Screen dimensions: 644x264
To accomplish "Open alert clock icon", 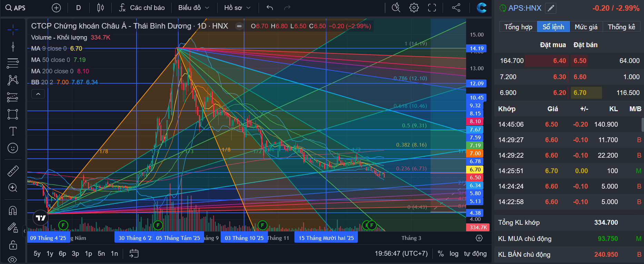I will click(396, 8).
